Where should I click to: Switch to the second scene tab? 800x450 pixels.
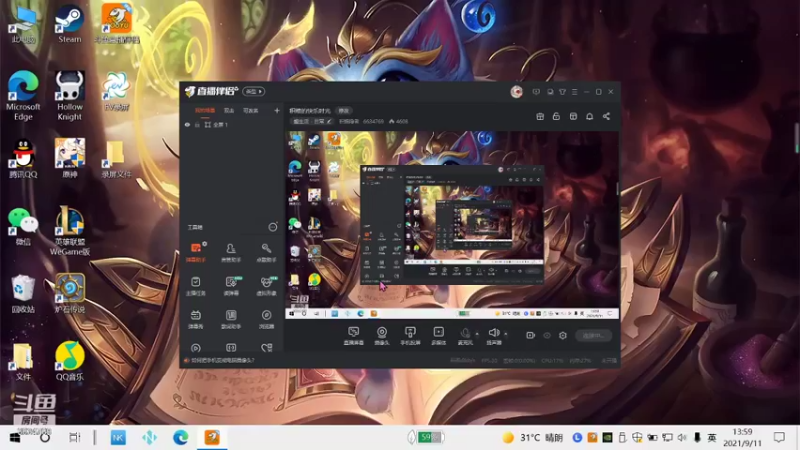[x=229, y=110]
